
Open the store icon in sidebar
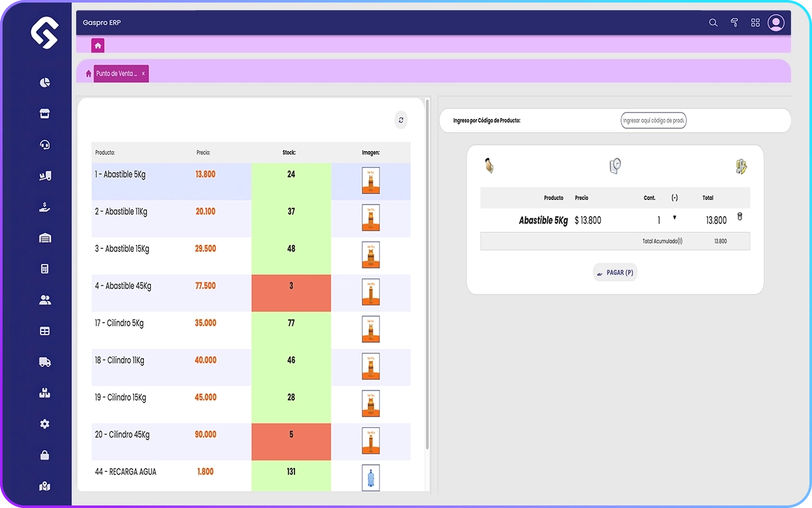tap(44, 114)
